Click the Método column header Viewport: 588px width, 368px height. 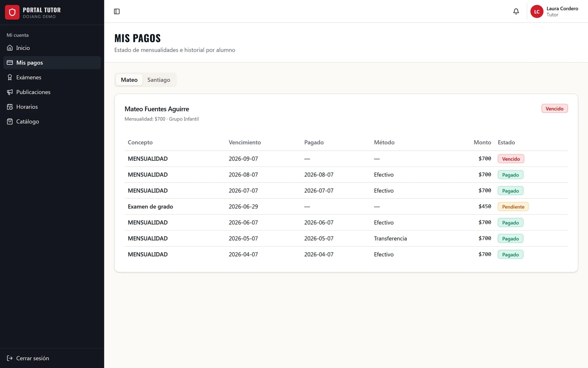click(384, 142)
